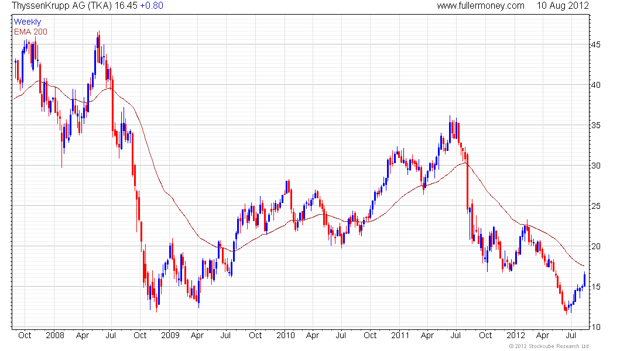
Task: Click the 45 price axis label
Action: coord(595,44)
